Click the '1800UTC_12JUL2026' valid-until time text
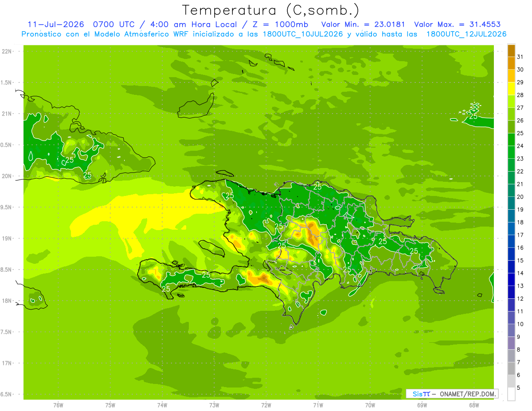Screen dimensions: 532x411 [466, 34]
